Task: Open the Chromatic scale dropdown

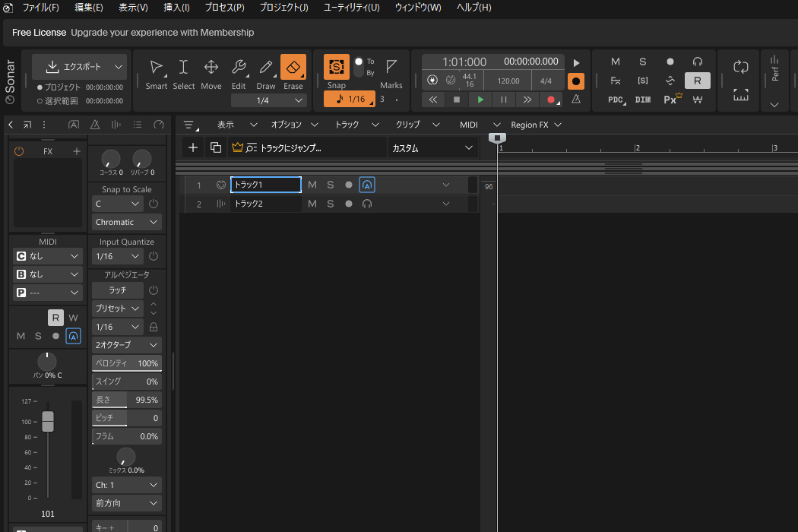Action: point(127,222)
